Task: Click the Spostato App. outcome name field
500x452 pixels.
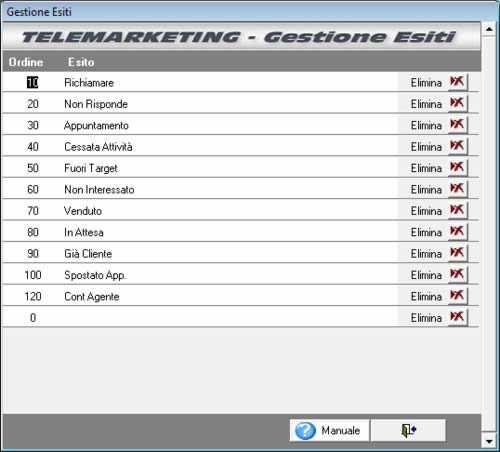Action: coord(230,275)
